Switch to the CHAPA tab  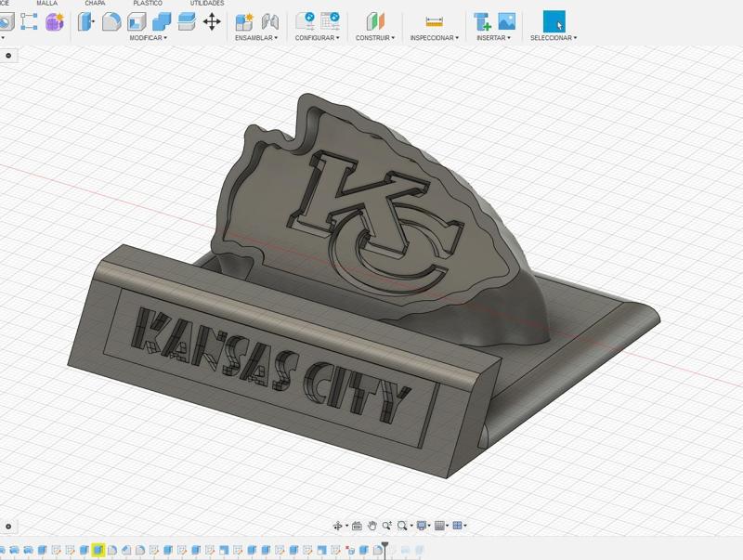(95, 3)
